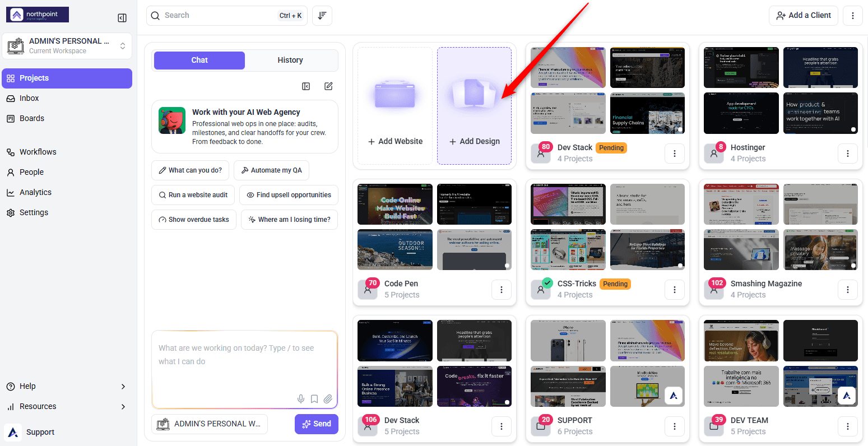Screen dimensions: 868x446
Task: Open Dev Stack 5 Projects options menu
Action: 502,426
